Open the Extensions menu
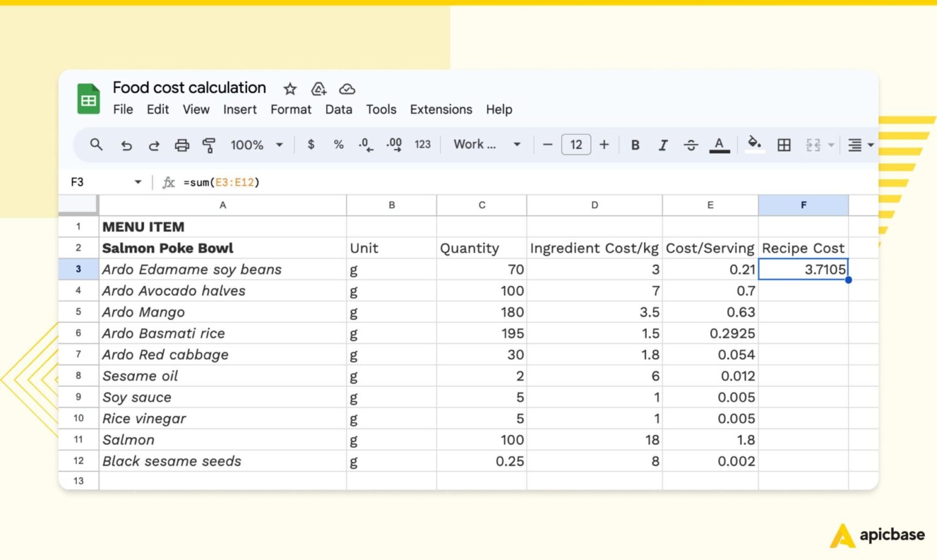The image size is (937, 560). point(440,110)
